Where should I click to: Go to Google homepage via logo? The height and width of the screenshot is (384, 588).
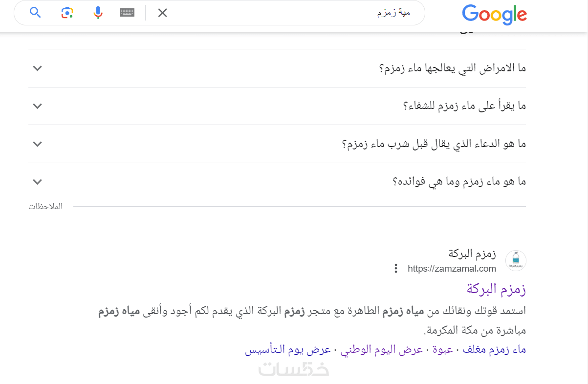click(494, 14)
